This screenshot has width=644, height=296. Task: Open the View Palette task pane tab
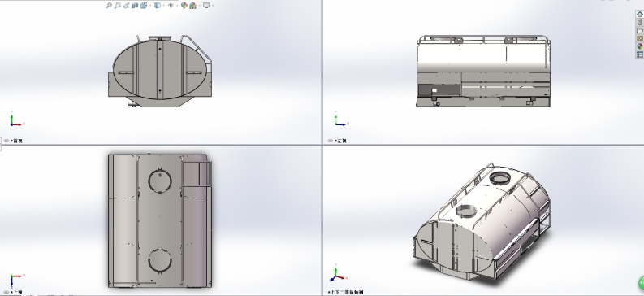click(x=640, y=38)
